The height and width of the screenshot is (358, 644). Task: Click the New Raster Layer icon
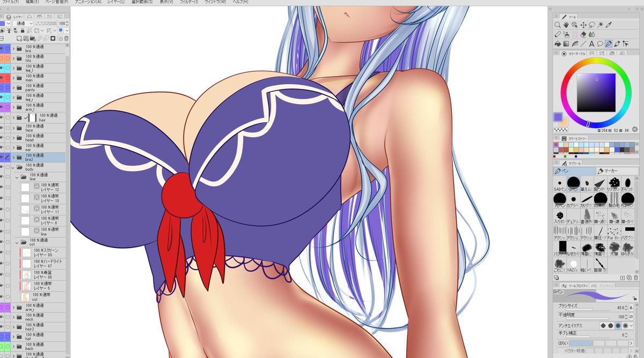[x=19, y=39]
